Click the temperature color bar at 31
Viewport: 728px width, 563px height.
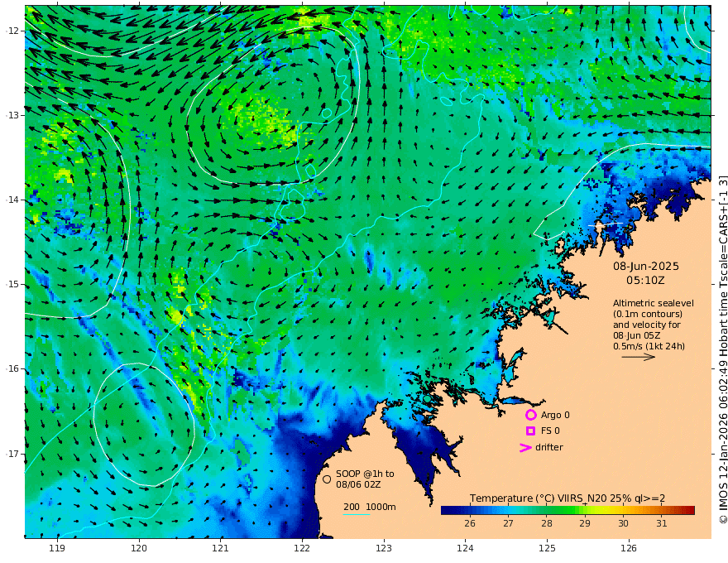[662, 511]
